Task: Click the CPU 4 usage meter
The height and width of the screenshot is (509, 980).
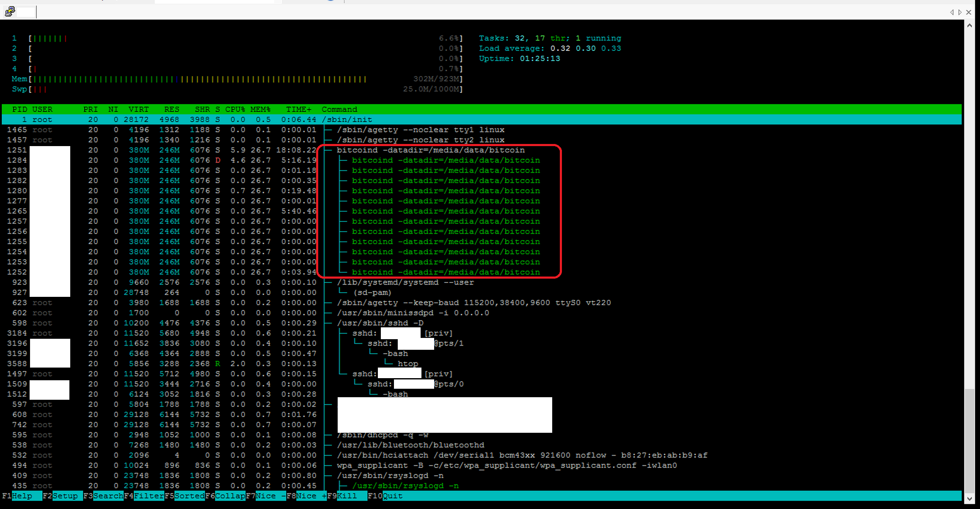Action: [237, 69]
